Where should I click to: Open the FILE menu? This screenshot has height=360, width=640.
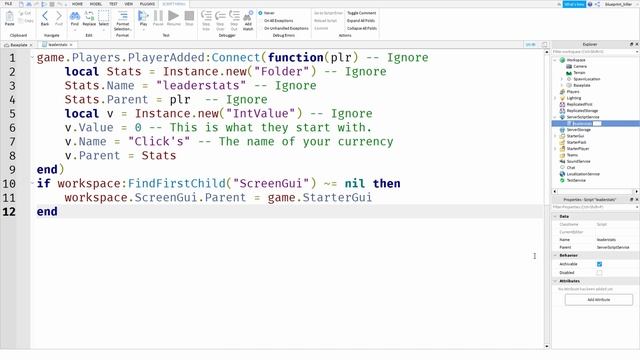(x=8, y=4)
